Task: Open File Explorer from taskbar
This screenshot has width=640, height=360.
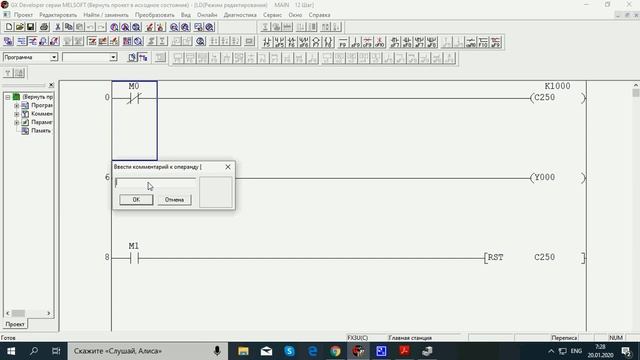Action: pyautogui.click(x=243, y=351)
